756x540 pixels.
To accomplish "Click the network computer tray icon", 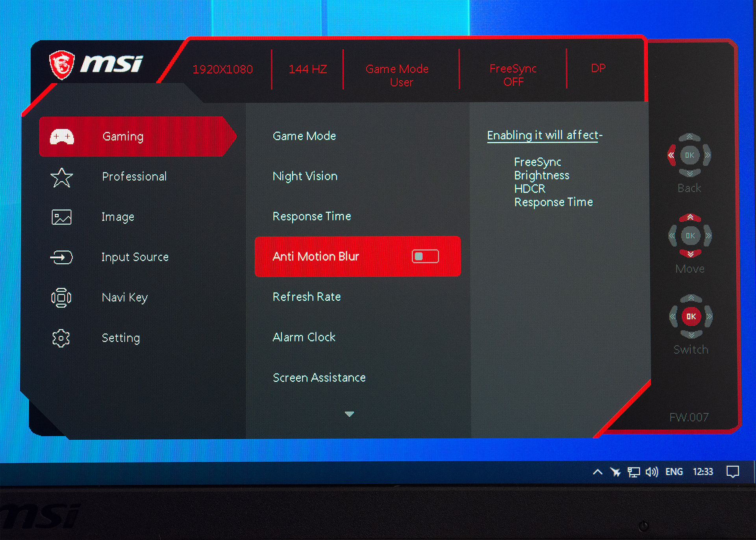I will click(634, 472).
